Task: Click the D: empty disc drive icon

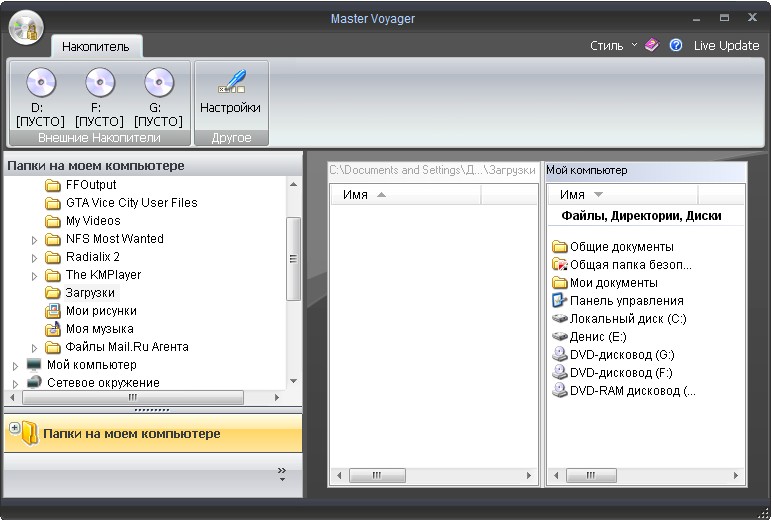Action: (x=40, y=83)
